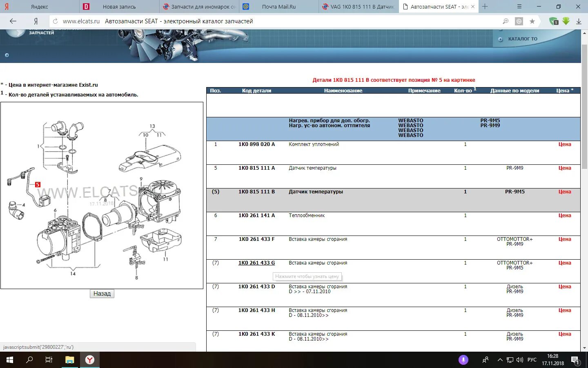Open part code 1K0 898 020 A
588x368 pixels.
256,144
